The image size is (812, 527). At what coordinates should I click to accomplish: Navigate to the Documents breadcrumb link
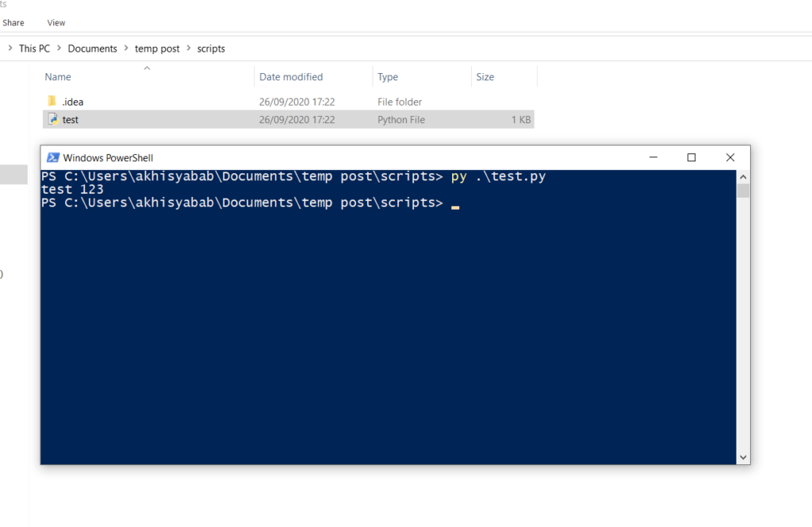(x=92, y=48)
